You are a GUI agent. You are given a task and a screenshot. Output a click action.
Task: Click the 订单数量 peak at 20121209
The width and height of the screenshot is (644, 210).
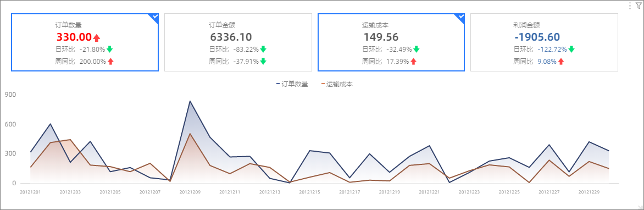click(190, 101)
